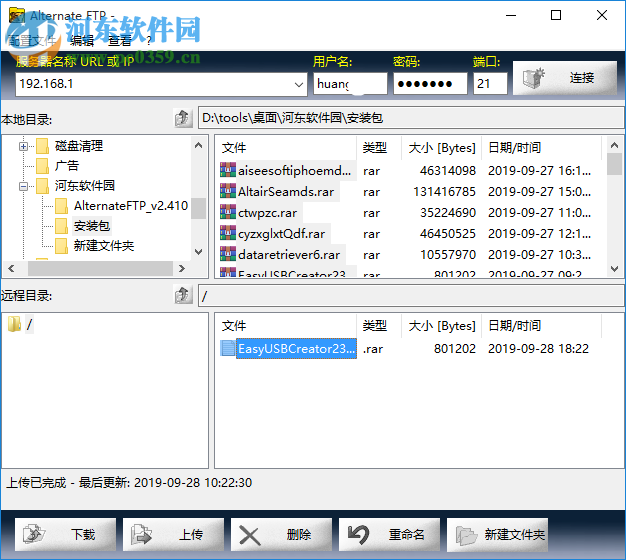Select local file ctwpzc.rar
Screen dimensions: 626x560
(x=267, y=213)
